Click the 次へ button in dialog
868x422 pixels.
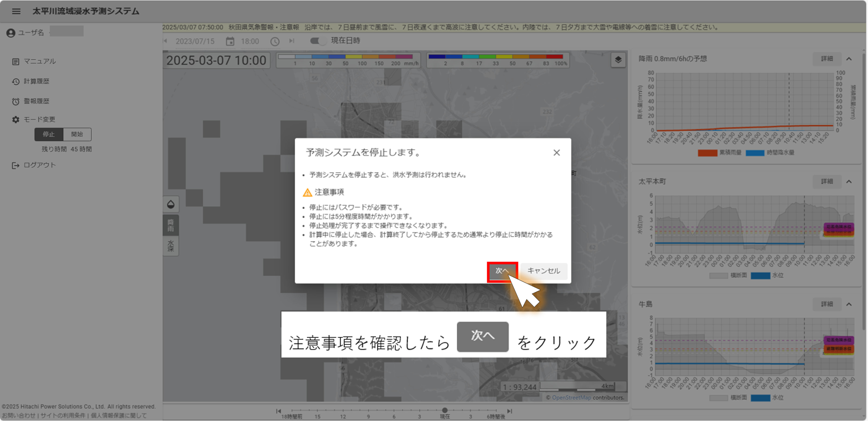(502, 271)
